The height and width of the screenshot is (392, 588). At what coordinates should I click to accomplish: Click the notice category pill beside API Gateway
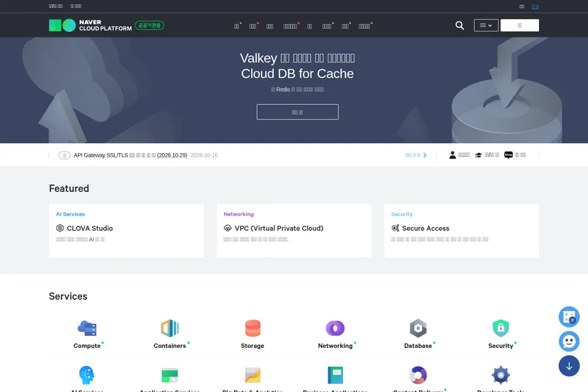[x=64, y=156]
